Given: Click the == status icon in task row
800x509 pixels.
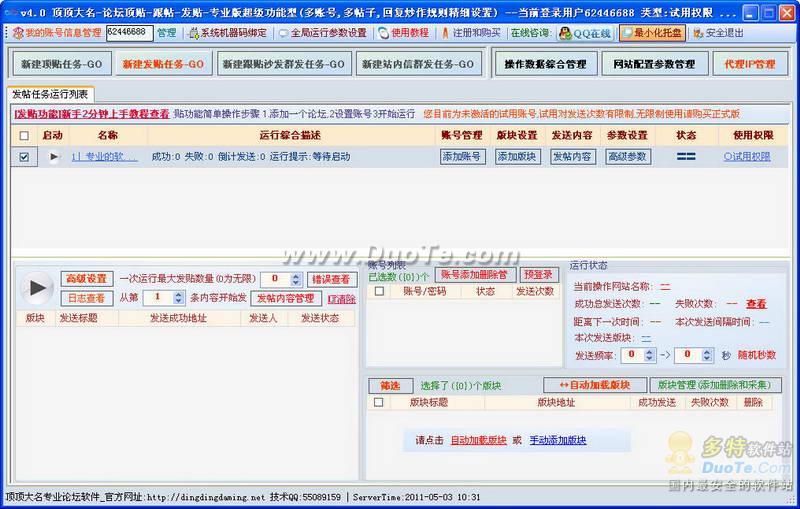Looking at the screenshot, I should pos(686,157).
